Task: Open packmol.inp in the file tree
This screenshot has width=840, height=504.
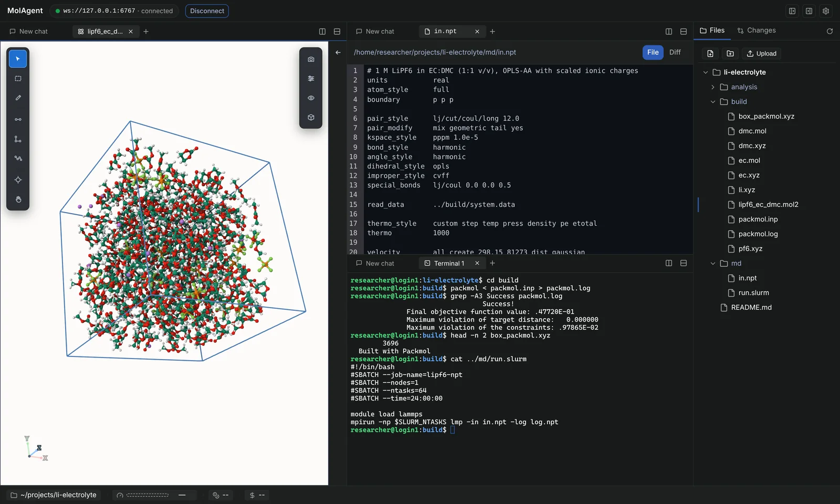Action: click(x=758, y=219)
